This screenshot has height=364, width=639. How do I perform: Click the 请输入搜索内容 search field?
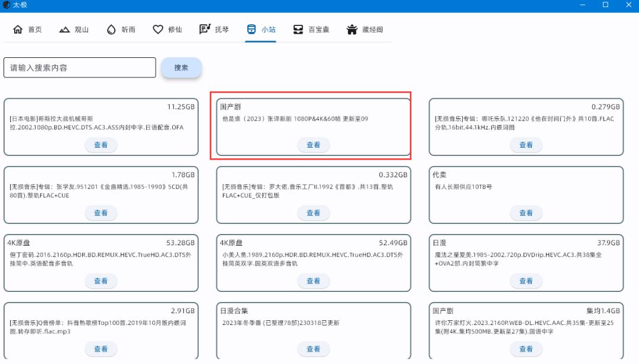79,67
